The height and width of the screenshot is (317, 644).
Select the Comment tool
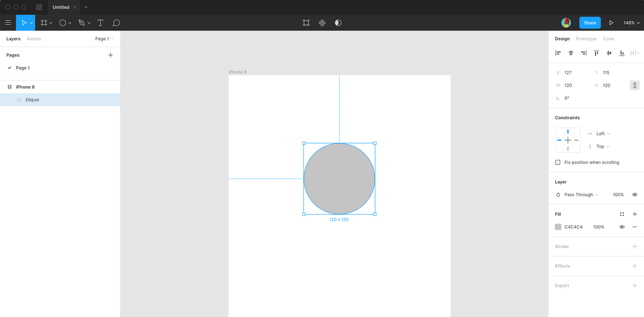coord(116,23)
